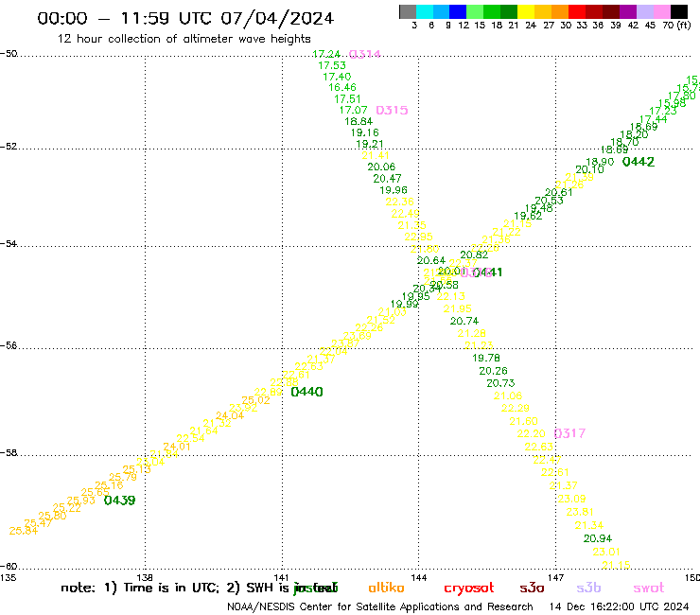Image resolution: width=700 pixels, height=615 pixels.
Task: Click the yellow value 22.29
Action: (516, 408)
